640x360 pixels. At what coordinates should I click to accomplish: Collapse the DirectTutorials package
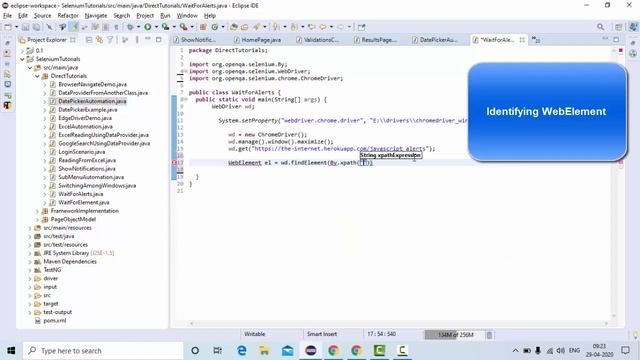point(37,76)
